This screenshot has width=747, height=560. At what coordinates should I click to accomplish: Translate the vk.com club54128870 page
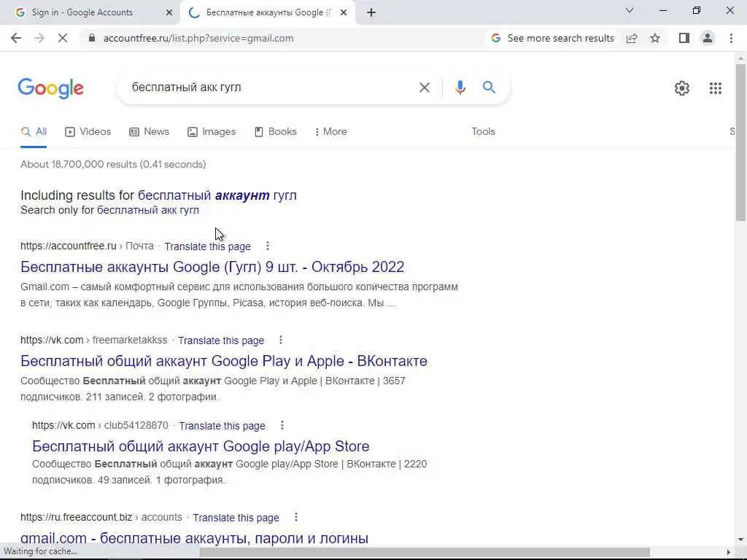click(222, 426)
